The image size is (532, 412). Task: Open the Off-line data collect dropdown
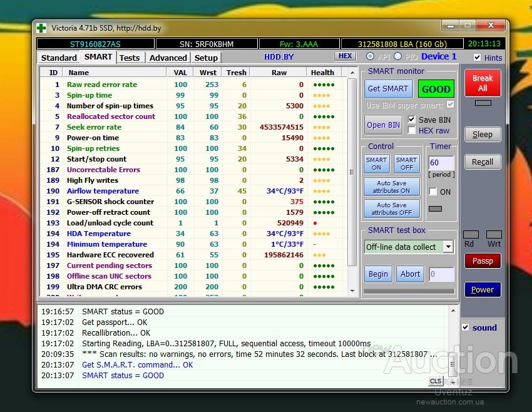click(448, 247)
